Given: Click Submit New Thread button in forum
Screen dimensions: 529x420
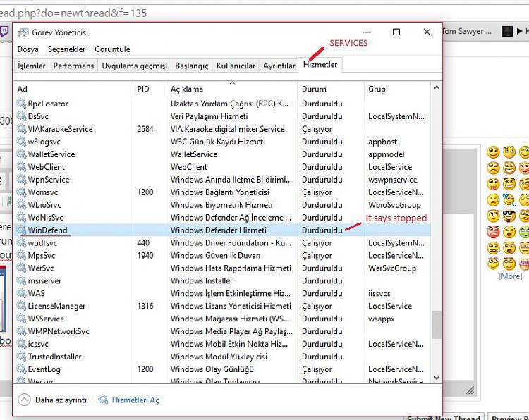Looking at the screenshot, I should coord(444,416).
